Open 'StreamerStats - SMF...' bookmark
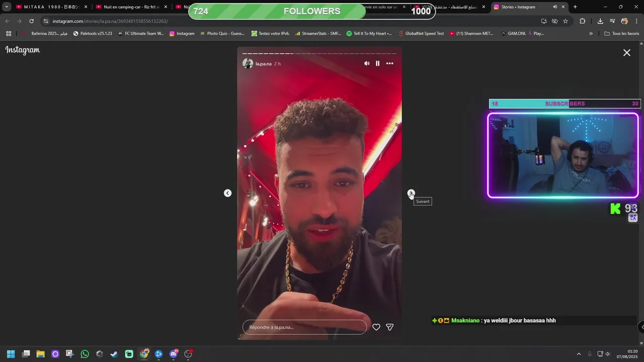644x362 pixels. pos(318,34)
